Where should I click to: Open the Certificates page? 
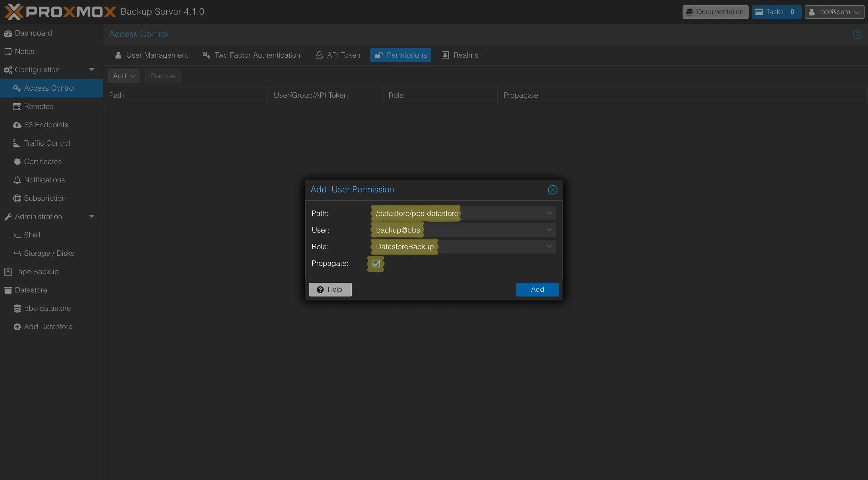click(51, 161)
